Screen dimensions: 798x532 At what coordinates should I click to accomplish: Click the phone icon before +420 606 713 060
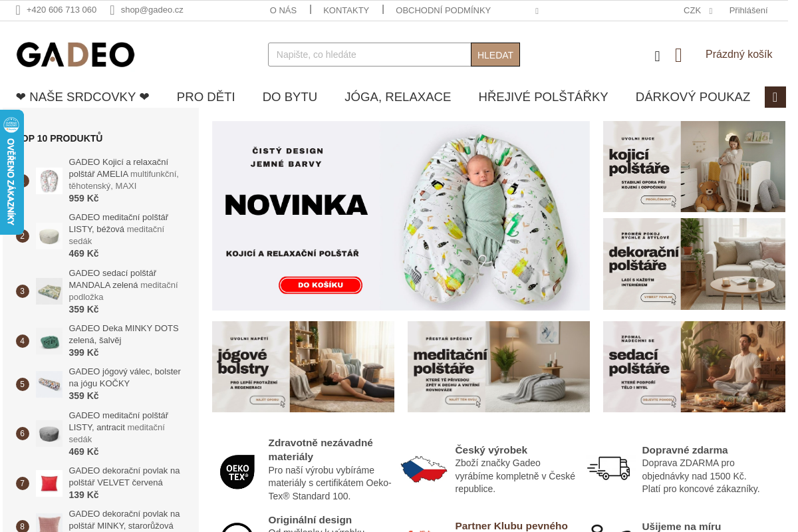pyautogui.click(x=18, y=10)
